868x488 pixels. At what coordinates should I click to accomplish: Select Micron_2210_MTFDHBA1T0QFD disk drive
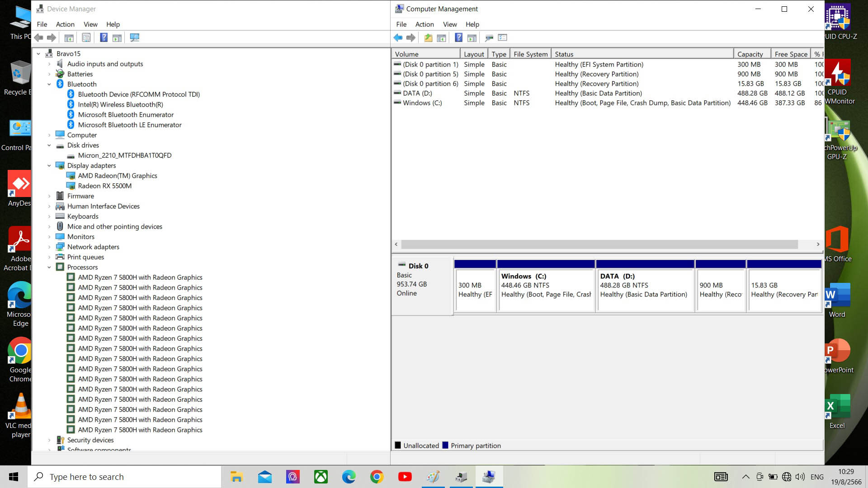tap(124, 155)
